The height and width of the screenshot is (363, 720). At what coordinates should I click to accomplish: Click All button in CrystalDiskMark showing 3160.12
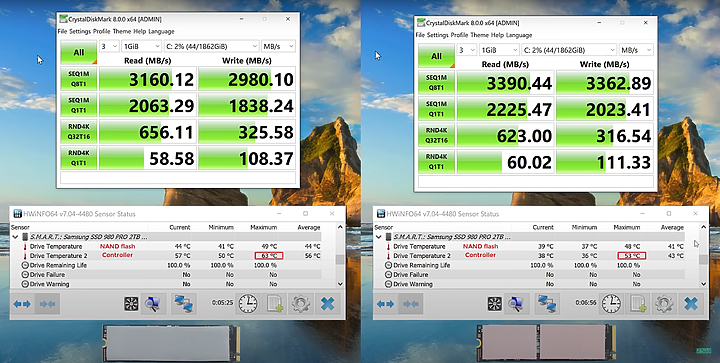click(x=79, y=52)
